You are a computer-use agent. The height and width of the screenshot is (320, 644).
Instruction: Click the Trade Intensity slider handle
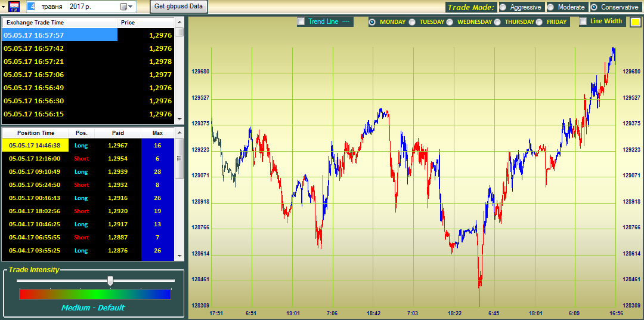point(110,281)
